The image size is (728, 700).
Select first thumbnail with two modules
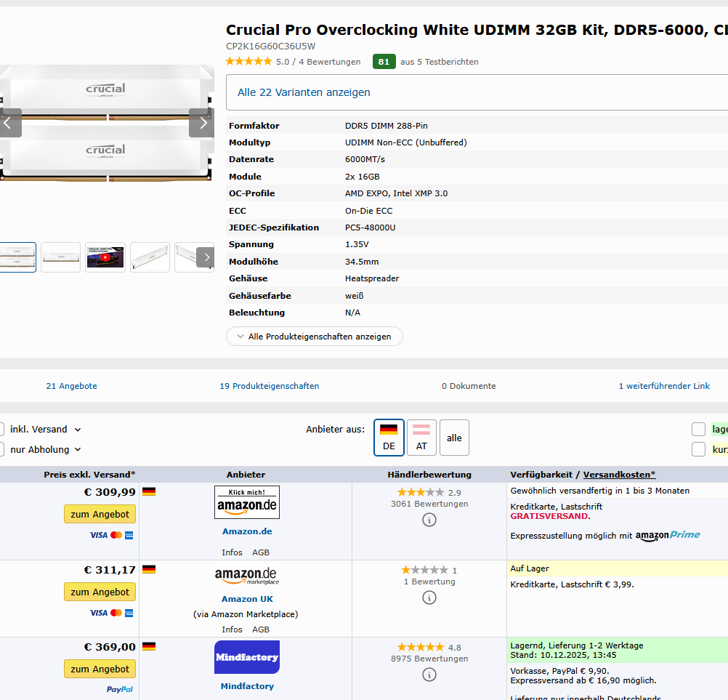[17, 257]
